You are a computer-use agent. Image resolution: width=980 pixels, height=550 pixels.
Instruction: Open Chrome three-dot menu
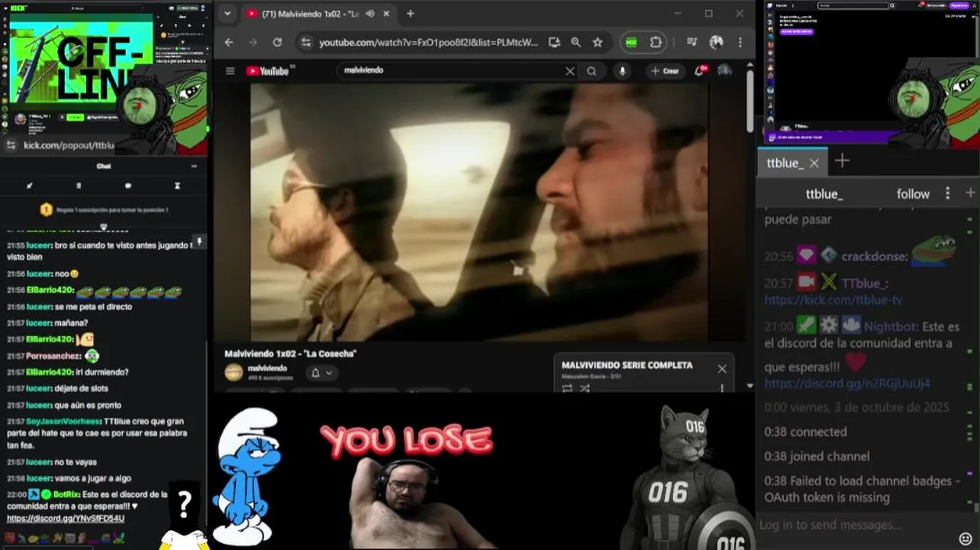pos(740,43)
